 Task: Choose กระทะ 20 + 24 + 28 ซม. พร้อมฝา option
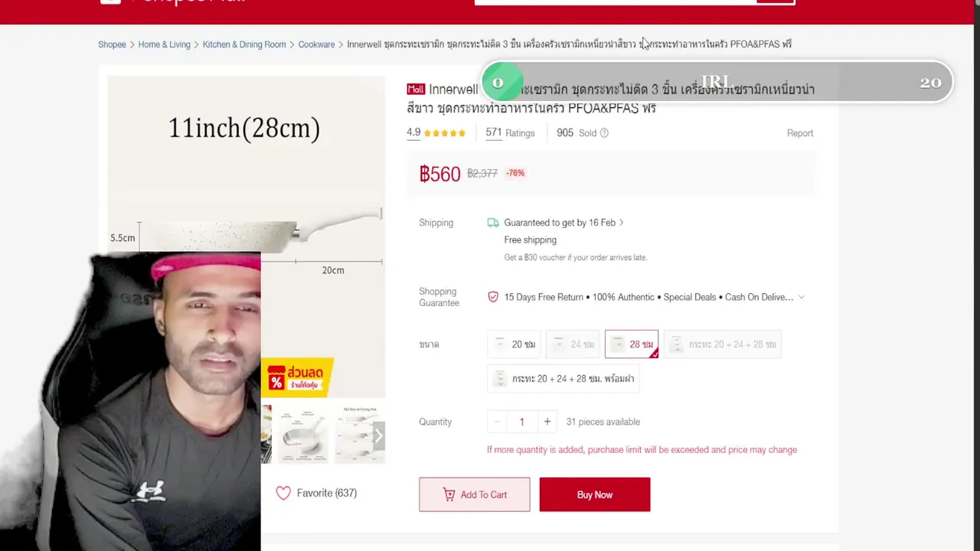tap(563, 379)
